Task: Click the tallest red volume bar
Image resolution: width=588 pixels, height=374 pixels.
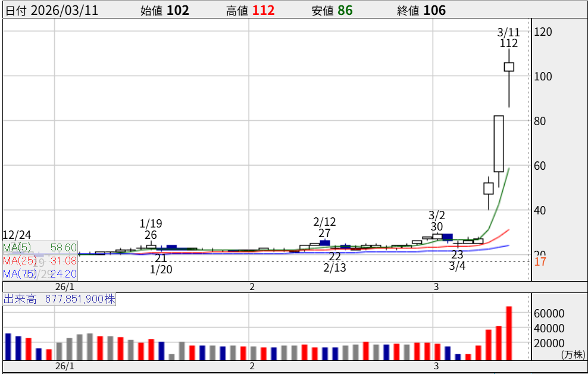Action: point(509,333)
